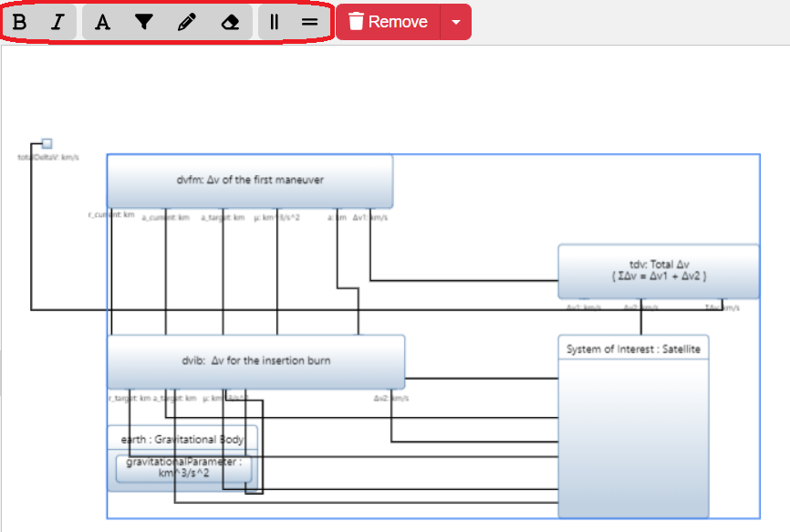Open the text color tool
The image size is (790, 532).
(x=103, y=21)
